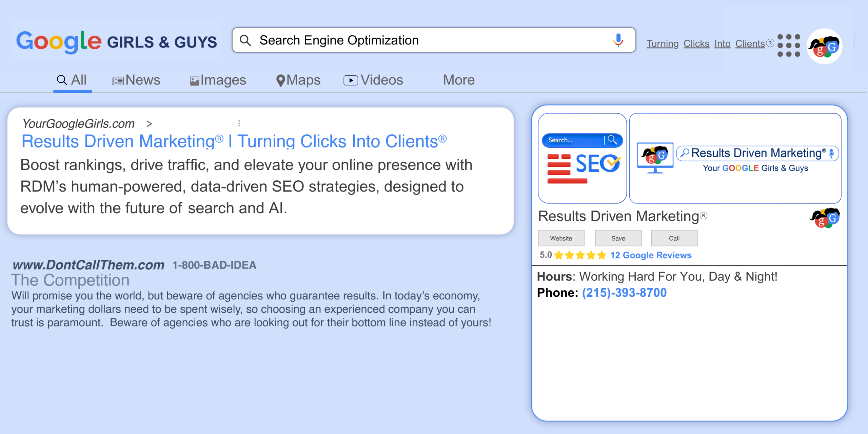Click the location pin icon on Maps tab
This screenshot has width=868, height=434.
coord(281,80)
